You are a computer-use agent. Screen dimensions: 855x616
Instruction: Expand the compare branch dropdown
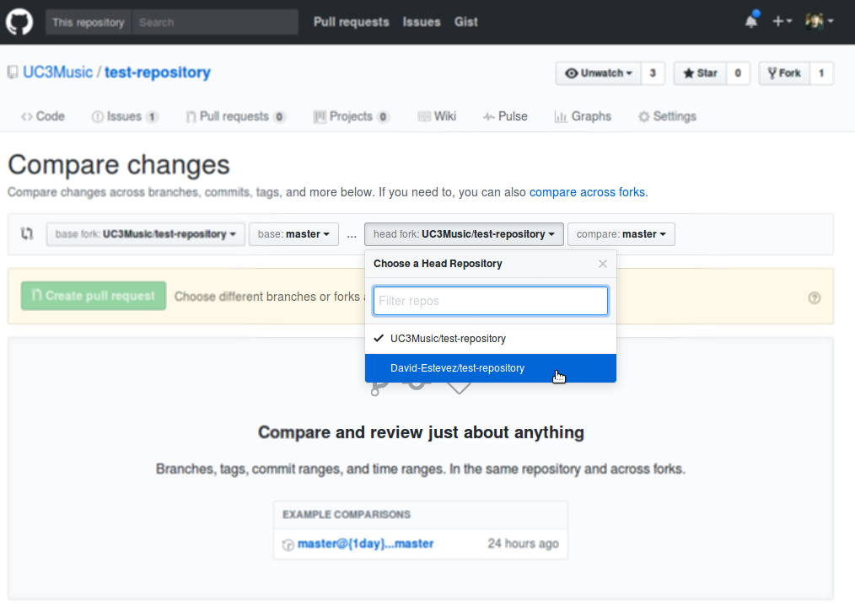coord(621,234)
